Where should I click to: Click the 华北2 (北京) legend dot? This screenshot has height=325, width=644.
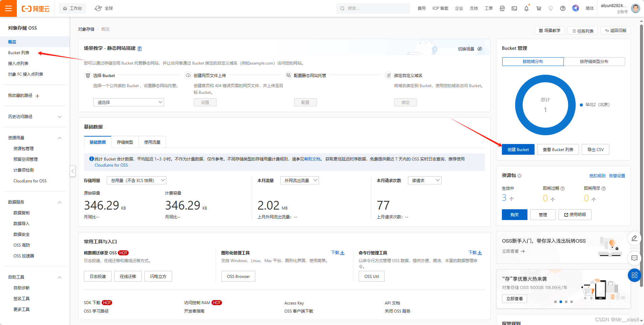click(581, 105)
